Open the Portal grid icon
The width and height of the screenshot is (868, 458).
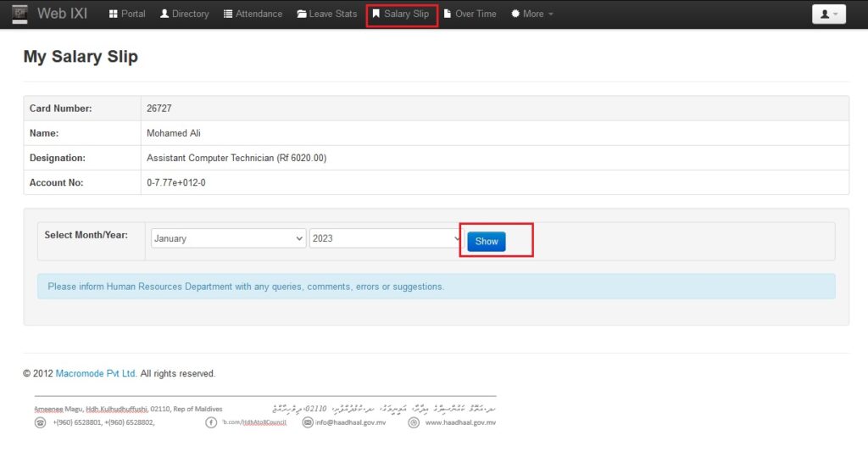coord(114,14)
